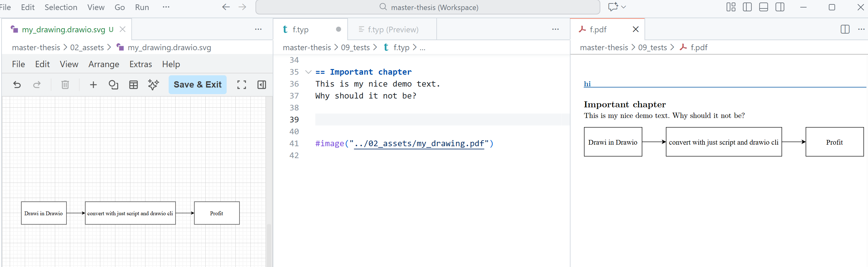This screenshot has height=267, width=868.
Task: Click the trash delete icon in draw.io toolbar
Action: tap(65, 85)
